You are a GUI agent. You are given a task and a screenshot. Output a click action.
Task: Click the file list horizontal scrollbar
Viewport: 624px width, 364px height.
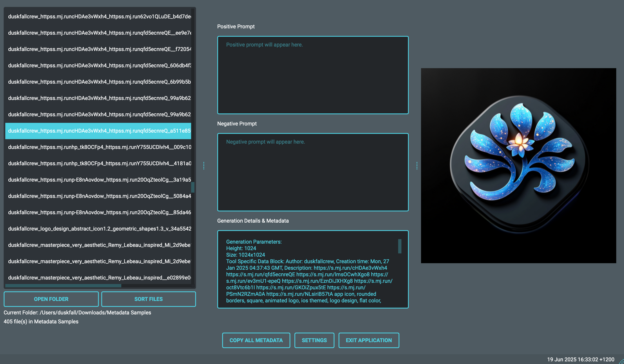click(63, 285)
